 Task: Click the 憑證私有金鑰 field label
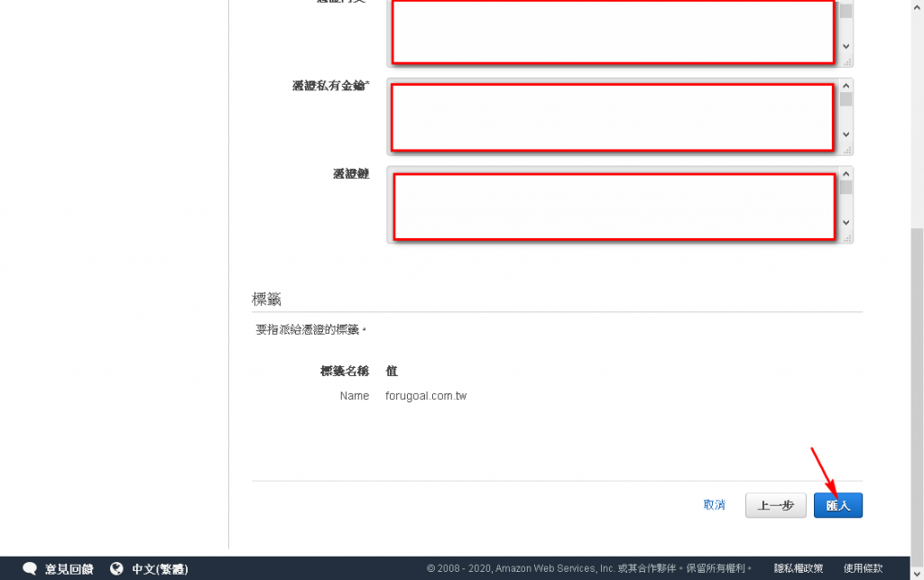coord(330,86)
